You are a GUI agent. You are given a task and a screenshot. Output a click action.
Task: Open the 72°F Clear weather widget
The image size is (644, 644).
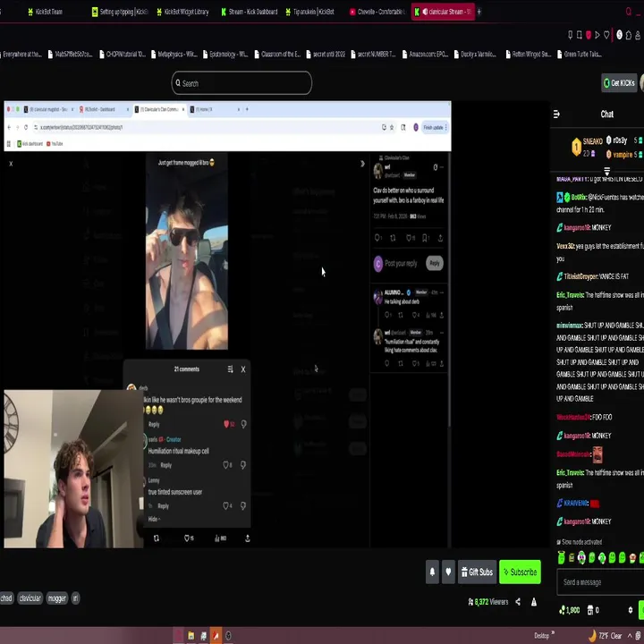click(605, 636)
